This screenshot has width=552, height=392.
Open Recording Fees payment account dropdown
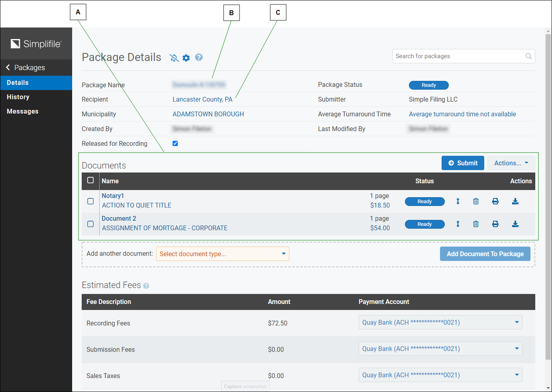pyautogui.click(x=440, y=323)
